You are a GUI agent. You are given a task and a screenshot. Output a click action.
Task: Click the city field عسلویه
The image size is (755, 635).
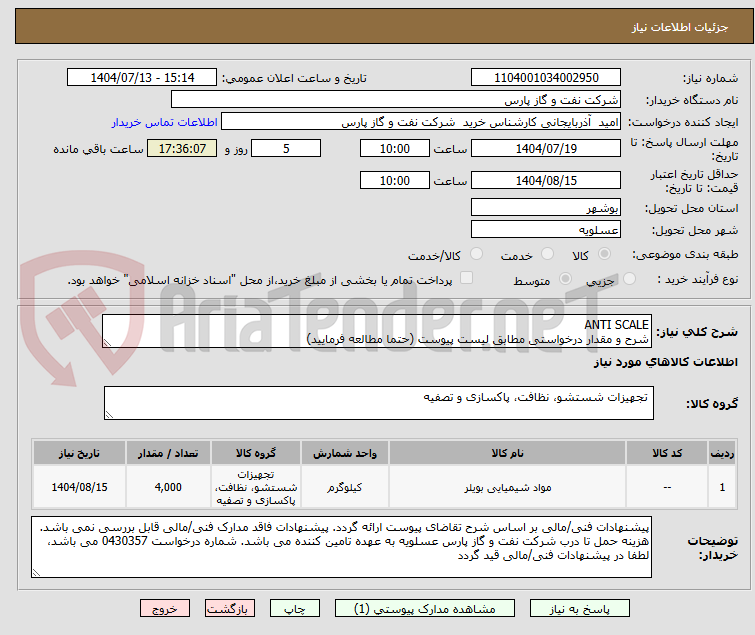tap(546, 230)
